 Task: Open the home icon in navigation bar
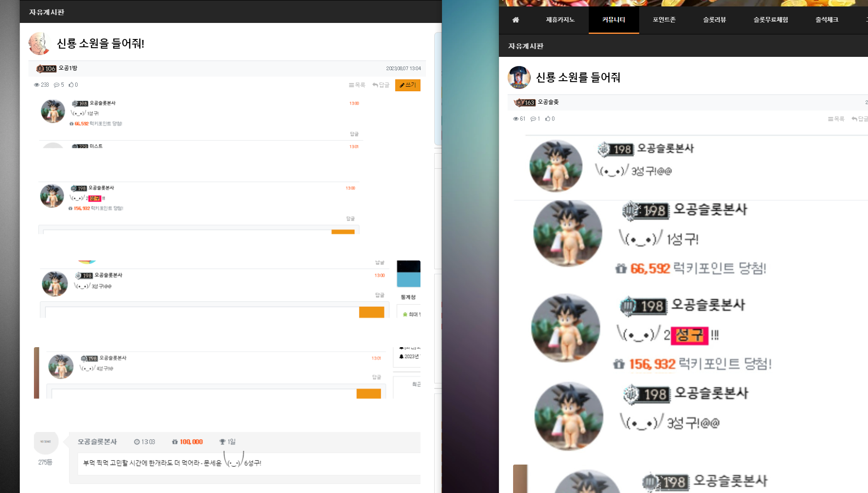515,20
